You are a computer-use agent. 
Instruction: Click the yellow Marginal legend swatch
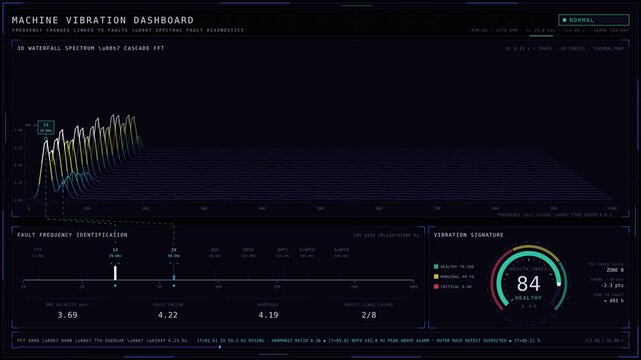(436, 277)
